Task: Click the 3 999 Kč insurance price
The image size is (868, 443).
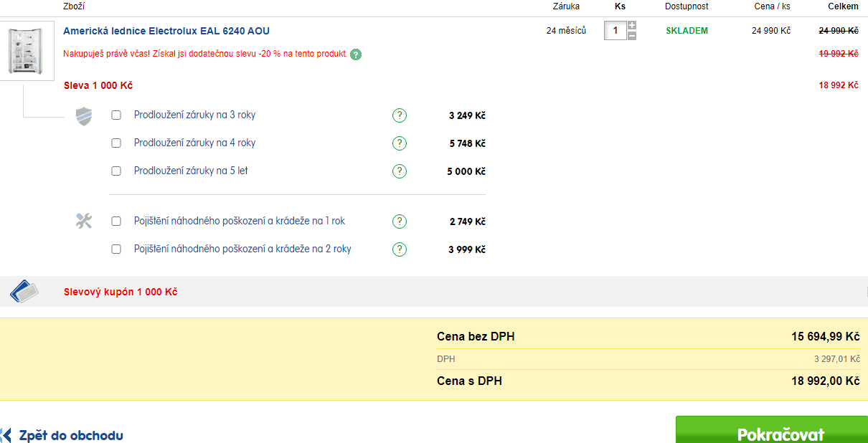Action: (468, 249)
